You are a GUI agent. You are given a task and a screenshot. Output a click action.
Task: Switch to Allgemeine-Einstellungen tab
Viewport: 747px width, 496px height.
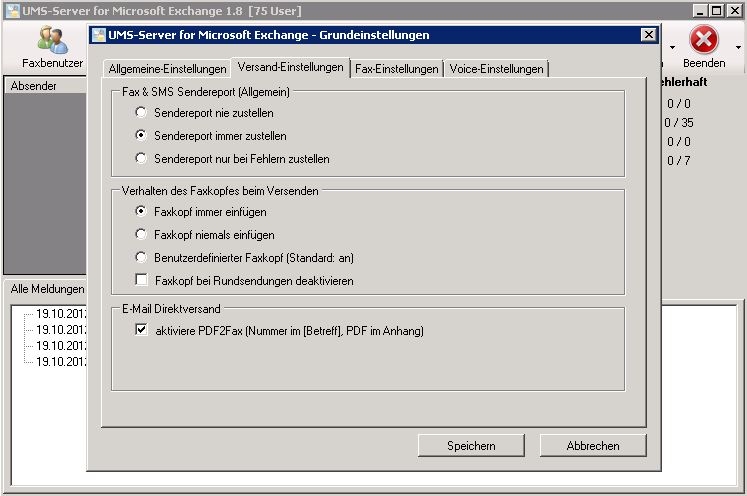pos(167,69)
